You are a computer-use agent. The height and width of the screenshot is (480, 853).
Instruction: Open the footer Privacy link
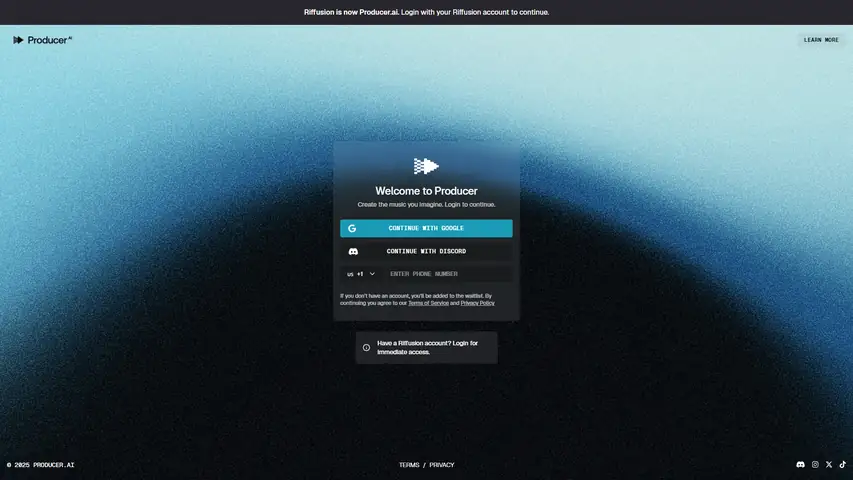pyautogui.click(x=442, y=465)
